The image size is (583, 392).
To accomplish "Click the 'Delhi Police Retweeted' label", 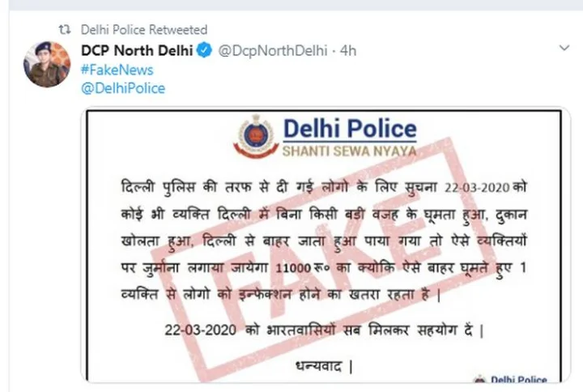I will pyautogui.click(x=144, y=29).
